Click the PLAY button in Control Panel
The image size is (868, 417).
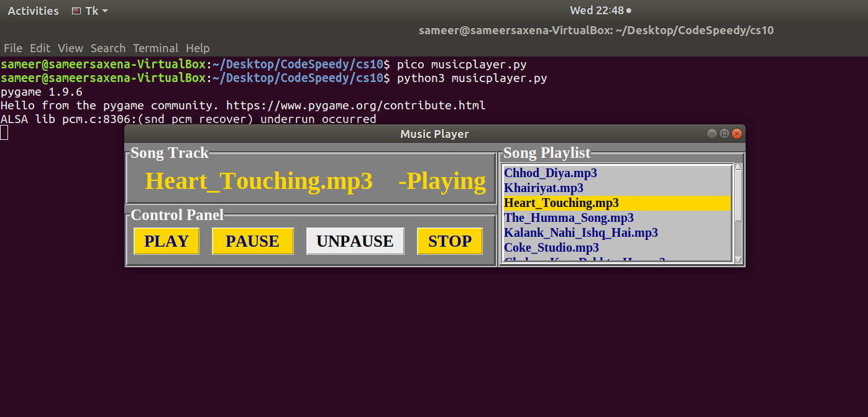click(167, 241)
